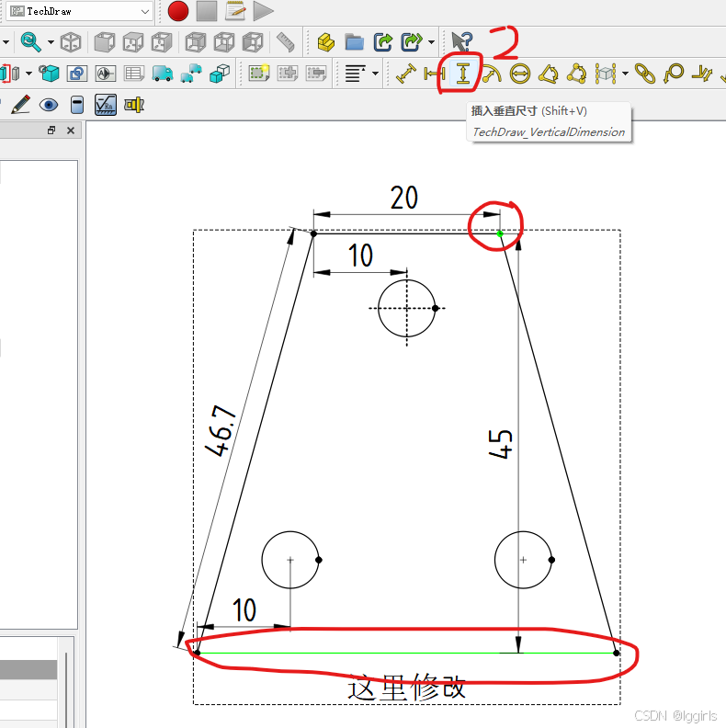Insert a horizontal dimension

pyautogui.click(x=435, y=74)
